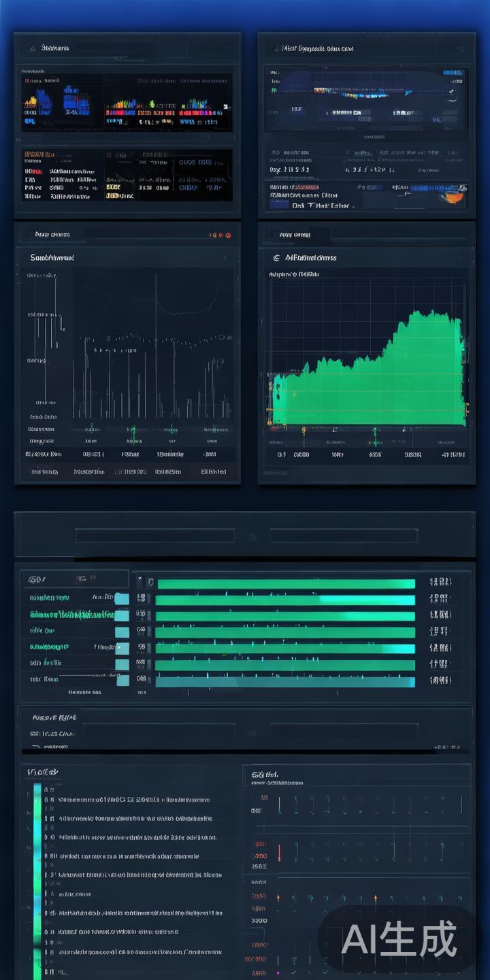The image size is (490, 980).
Task: Click the second green horizontal progress bar
Action: pyautogui.click(x=285, y=600)
